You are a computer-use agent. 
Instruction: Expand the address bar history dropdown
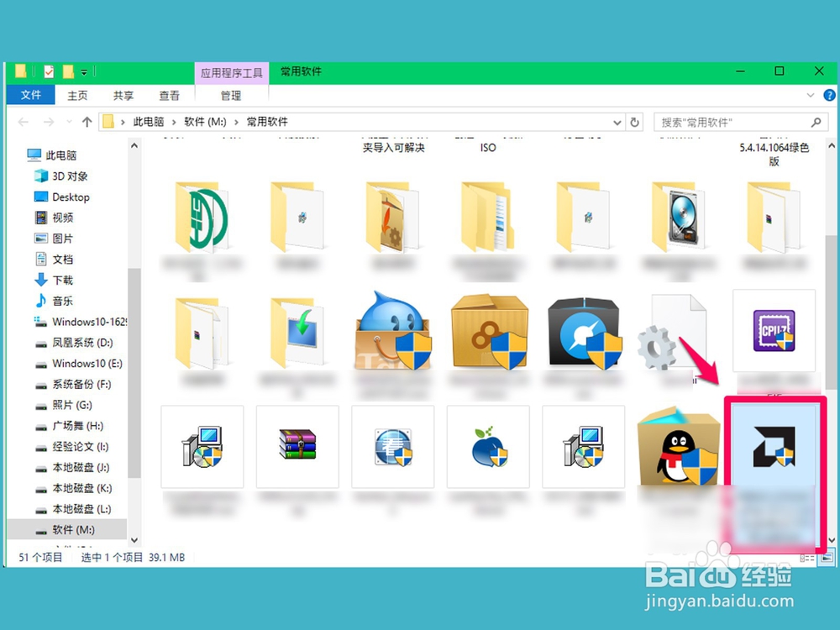point(617,122)
